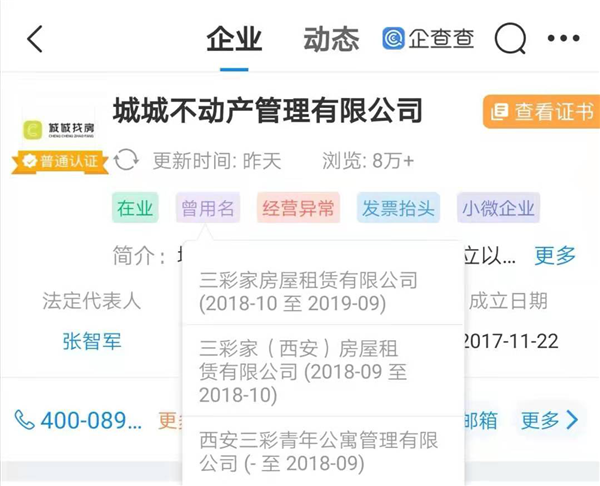Open search with the magnifier icon
The image size is (600, 486).
[510, 39]
